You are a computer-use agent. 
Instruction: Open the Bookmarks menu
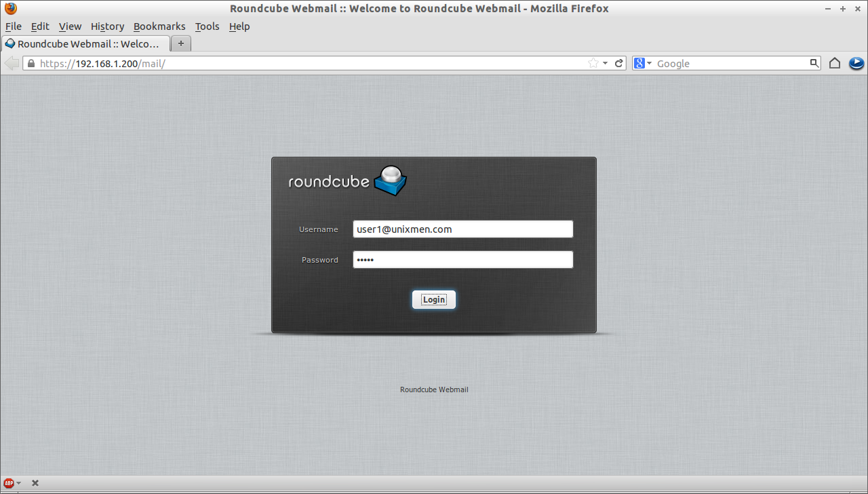tap(159, 26)
